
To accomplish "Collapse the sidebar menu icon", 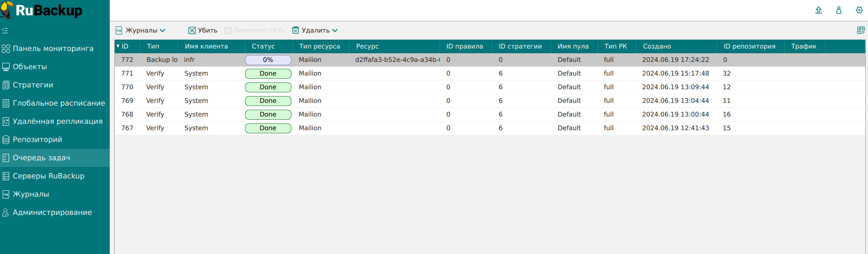I will point(5,30).
